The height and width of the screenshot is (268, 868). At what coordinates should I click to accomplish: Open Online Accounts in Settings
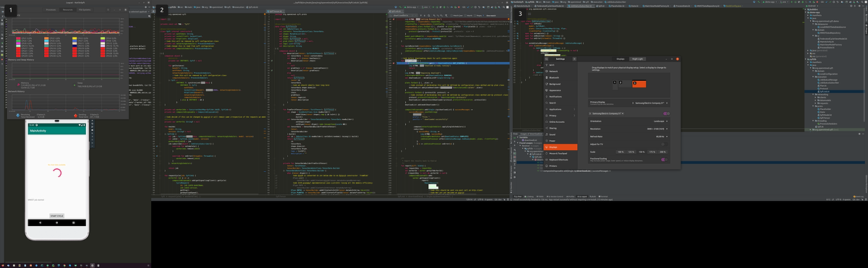[x=561, y=122]
